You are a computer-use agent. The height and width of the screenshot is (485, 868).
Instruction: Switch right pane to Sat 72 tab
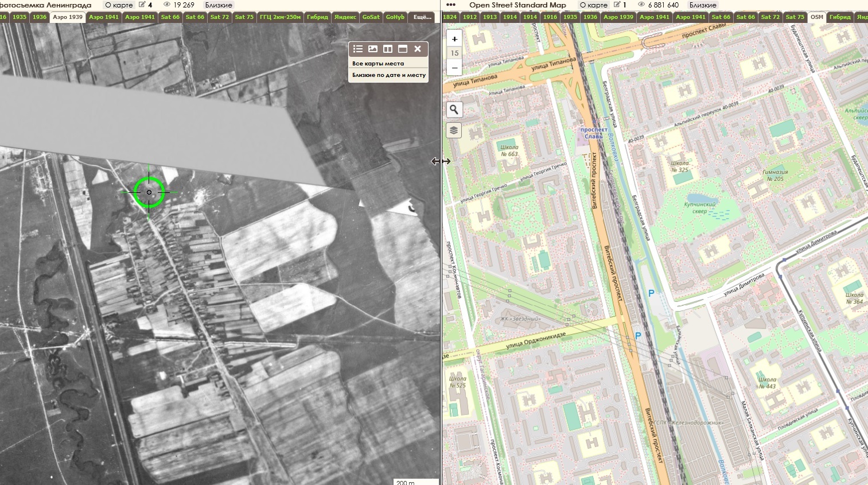point(770,17)
